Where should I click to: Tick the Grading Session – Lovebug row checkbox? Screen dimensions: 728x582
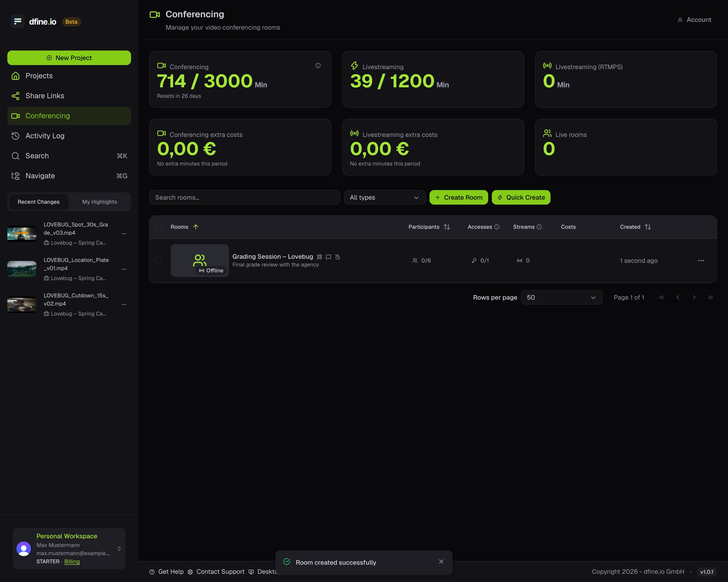(x=158, y=260)
